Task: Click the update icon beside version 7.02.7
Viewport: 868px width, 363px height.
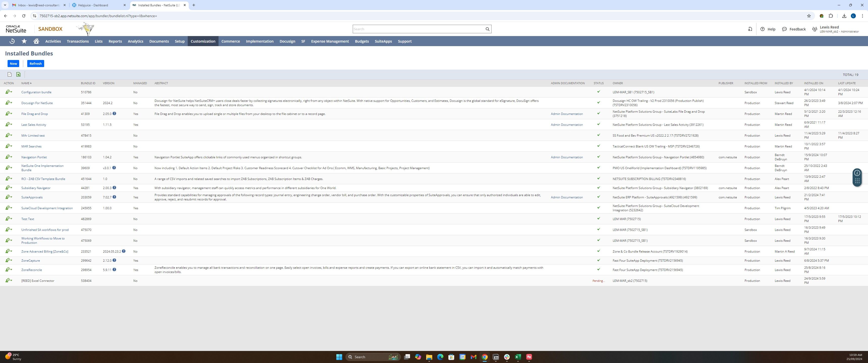Action: point(115,197)
